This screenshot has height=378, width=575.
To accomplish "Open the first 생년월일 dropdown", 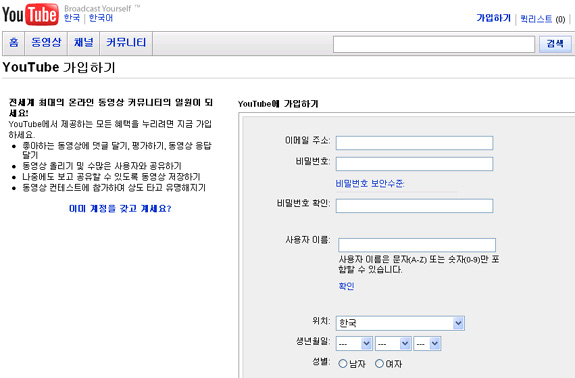I will [354, 344].
